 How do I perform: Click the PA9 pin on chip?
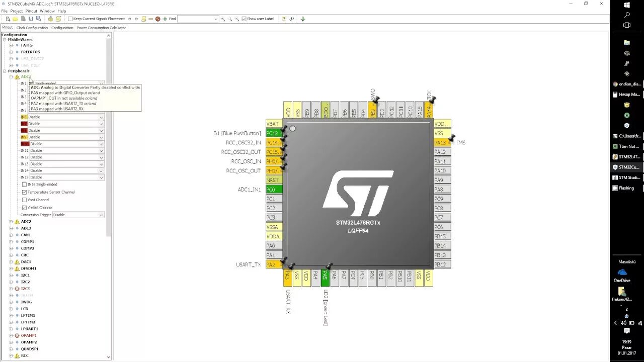(442, 180)
